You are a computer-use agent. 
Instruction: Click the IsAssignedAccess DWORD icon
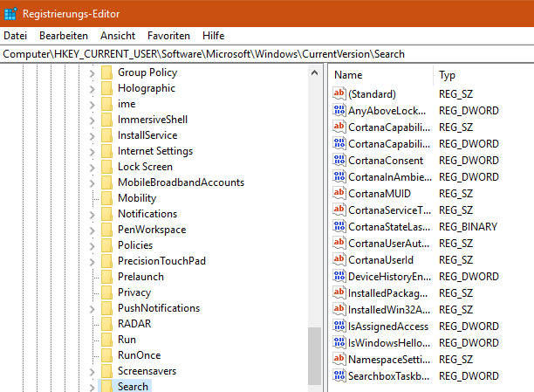339,327
